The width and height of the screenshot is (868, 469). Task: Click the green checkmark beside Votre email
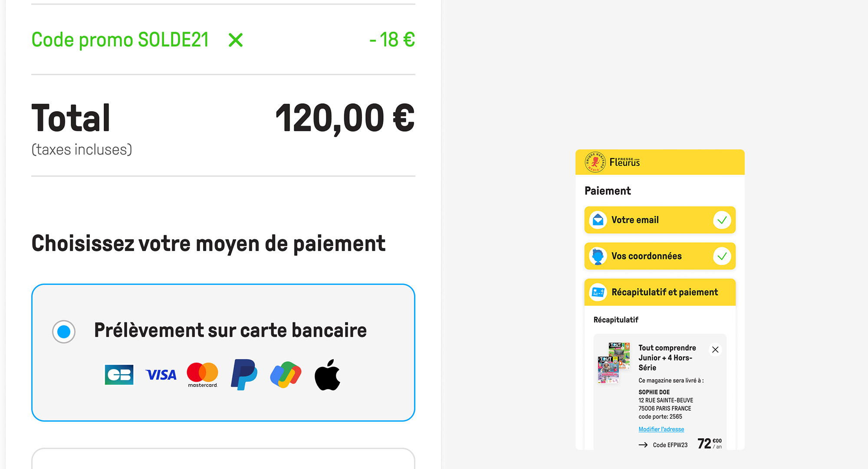[x=722, y=220]
